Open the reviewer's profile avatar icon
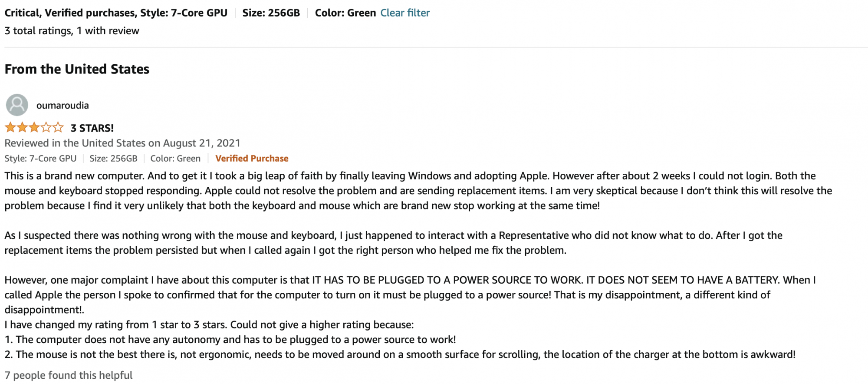868x384 pixels. [x=17, y=105]
